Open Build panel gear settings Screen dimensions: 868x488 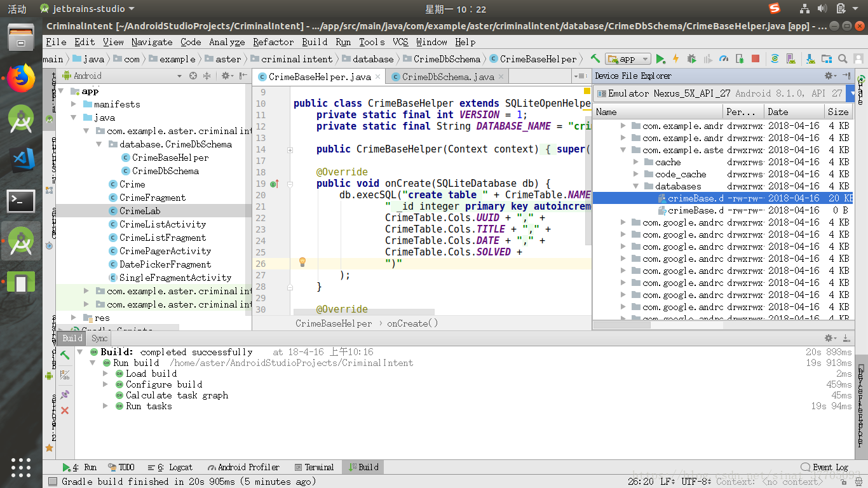830,338
